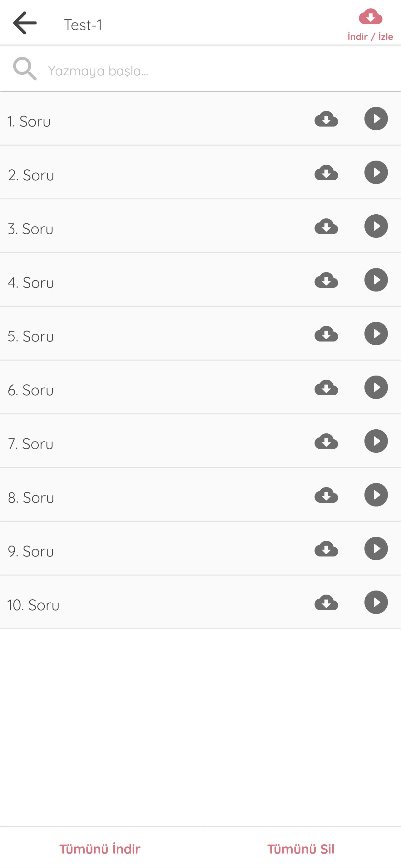The height and width of the screenshot is (868, 401).
Task: Select the 9. Soru list row
Action: coord(135,551)
